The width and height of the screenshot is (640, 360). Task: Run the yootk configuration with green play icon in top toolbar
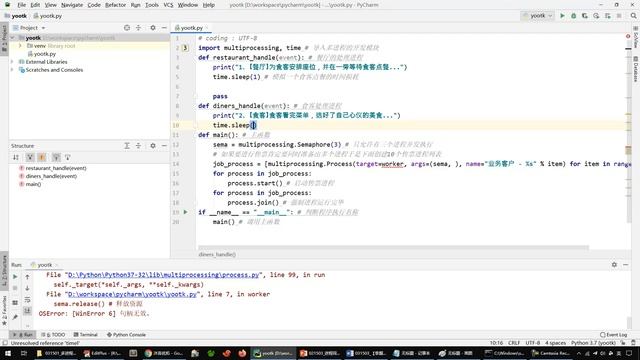coord(562,16)
